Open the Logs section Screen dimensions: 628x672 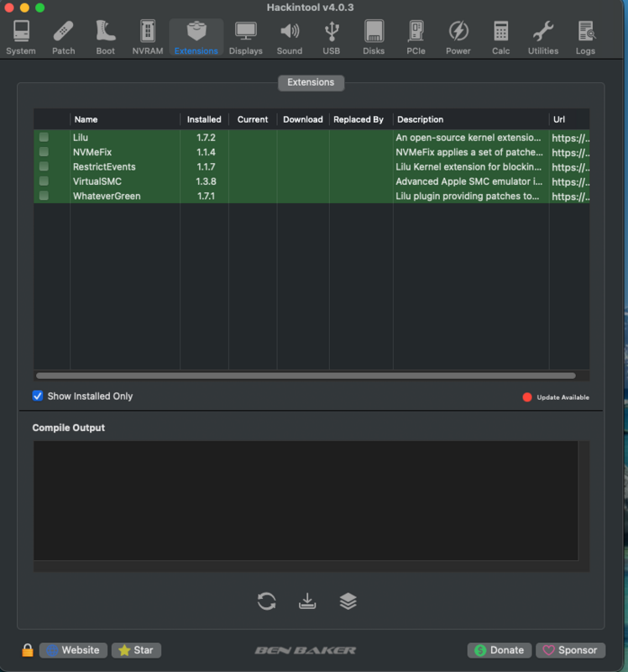[x=585, y=38]
